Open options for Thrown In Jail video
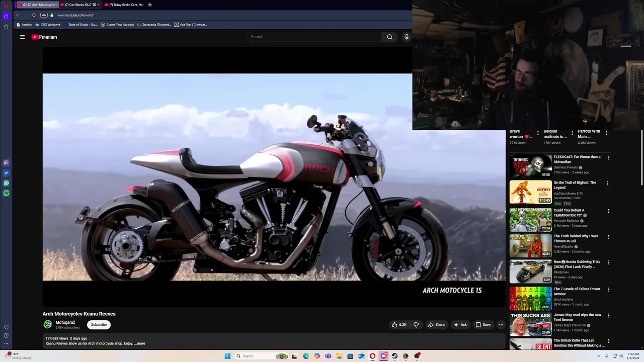Screen dimensions: 644x362 [x=608, y=237]
